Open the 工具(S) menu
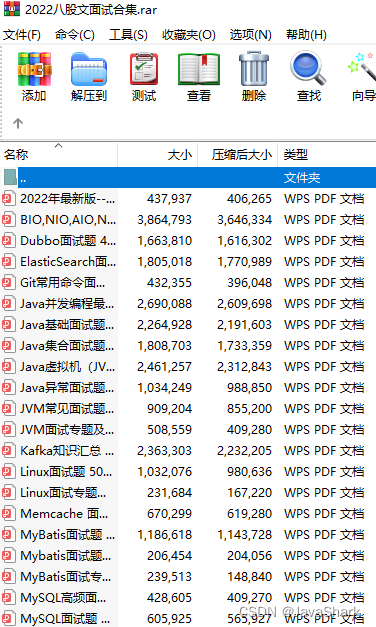Screen dimensions: 376x627 click(128, 35)
